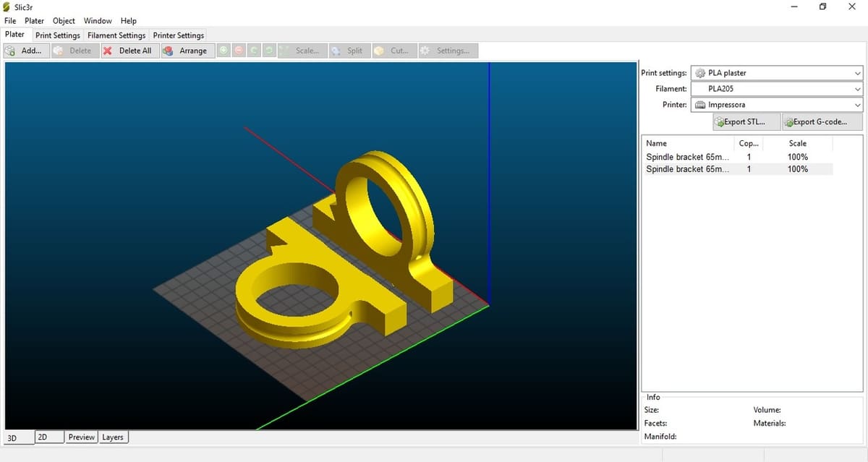Viewport: 868px width, 462px height.
Task: Click the Slic3r app icon in title bar
Action: [x=7, y=7]
